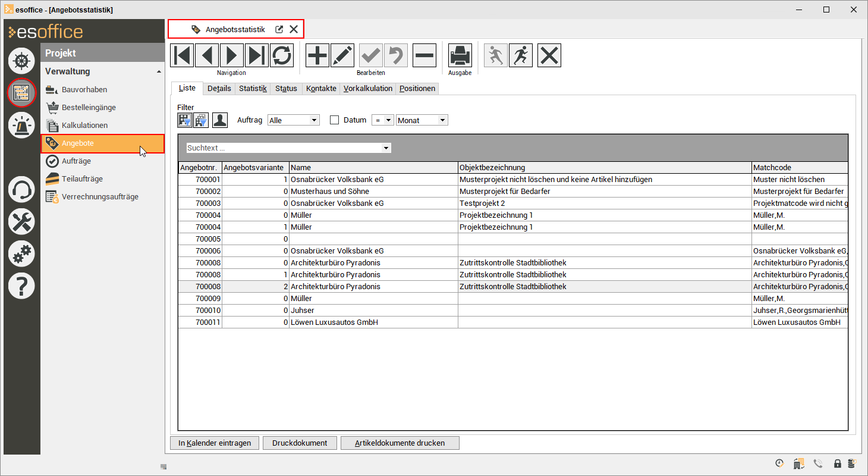Screen dimensions: 868x476
Task: Switch to the Statistik tab
Action: point(253,89)
